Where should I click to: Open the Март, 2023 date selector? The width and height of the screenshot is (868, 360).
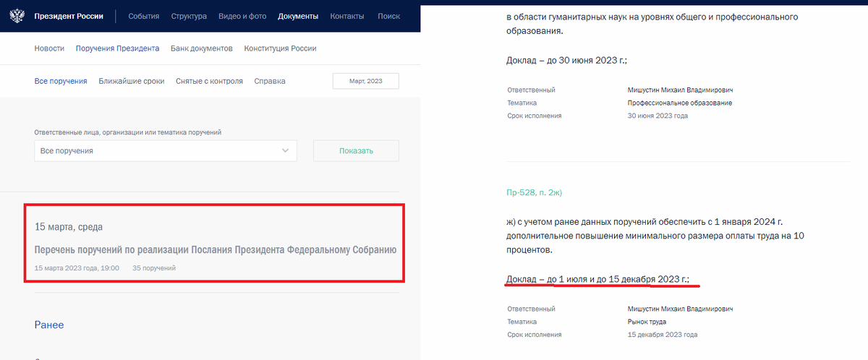click(x=365, y=81)
